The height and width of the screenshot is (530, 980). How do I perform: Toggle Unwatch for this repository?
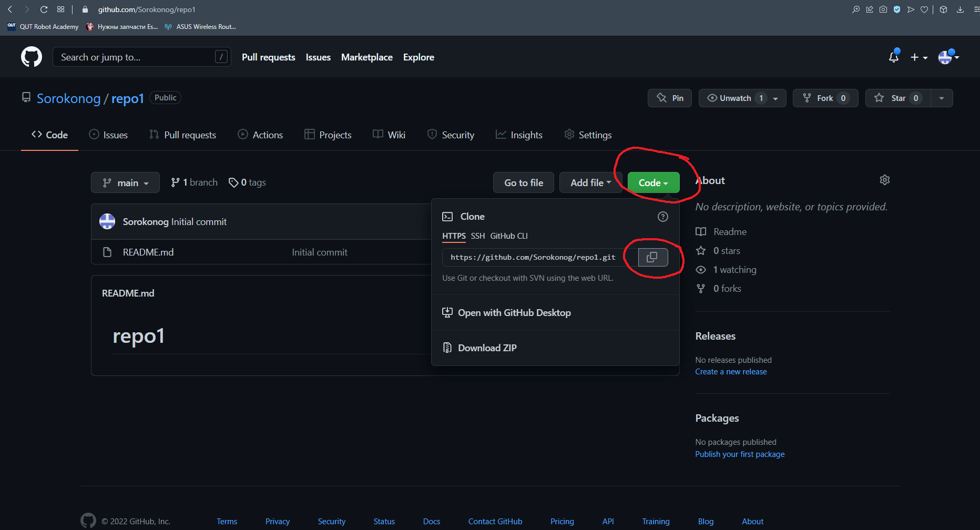point(735,98)
